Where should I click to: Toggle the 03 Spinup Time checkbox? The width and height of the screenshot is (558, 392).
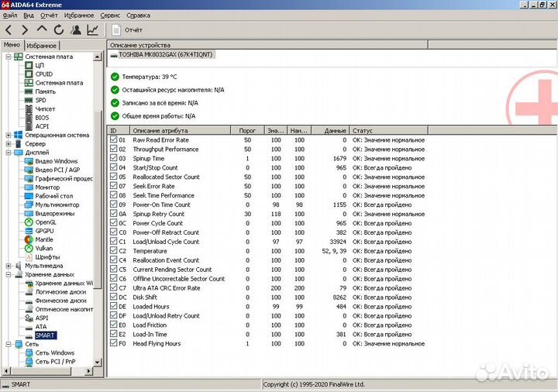(113, 157)
